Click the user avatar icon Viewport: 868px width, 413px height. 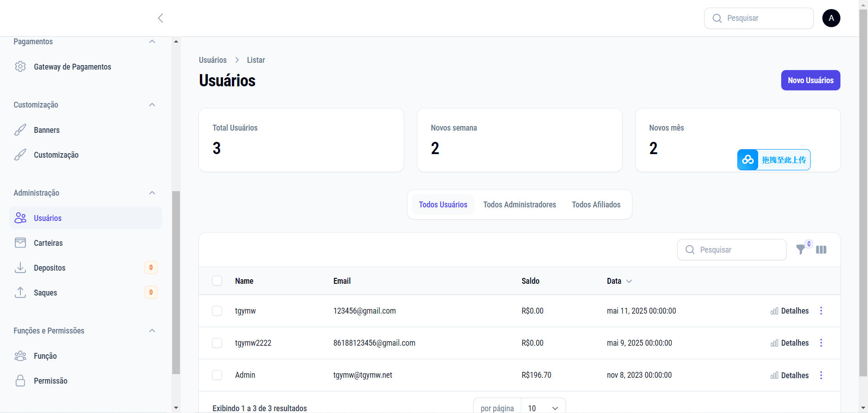point(831,18)
